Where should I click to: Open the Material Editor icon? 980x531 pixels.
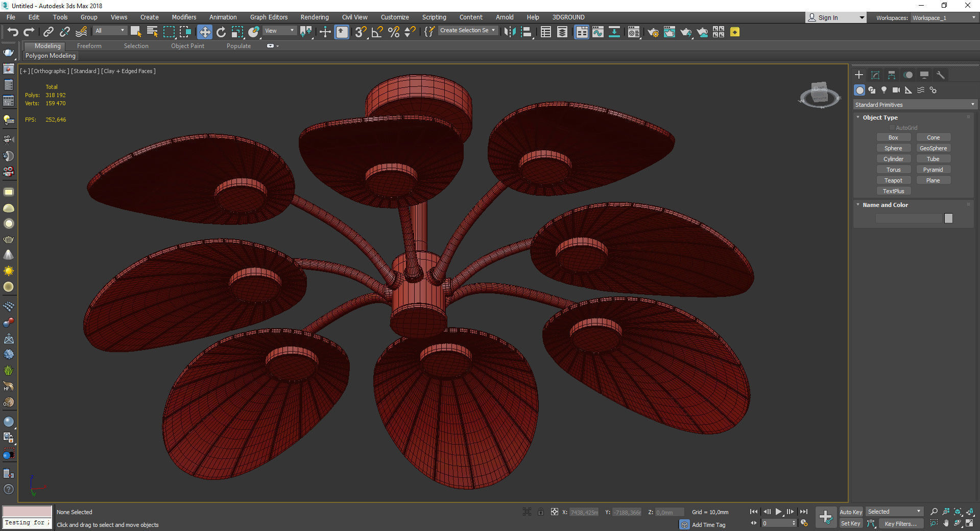point(633,32)
